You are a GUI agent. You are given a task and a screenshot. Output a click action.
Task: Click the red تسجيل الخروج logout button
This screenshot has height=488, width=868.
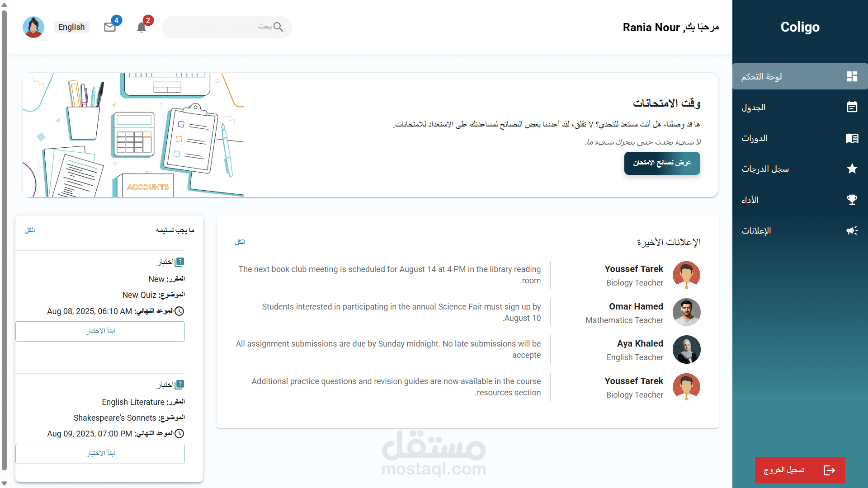pyautogui.click(x=799, y=470)
